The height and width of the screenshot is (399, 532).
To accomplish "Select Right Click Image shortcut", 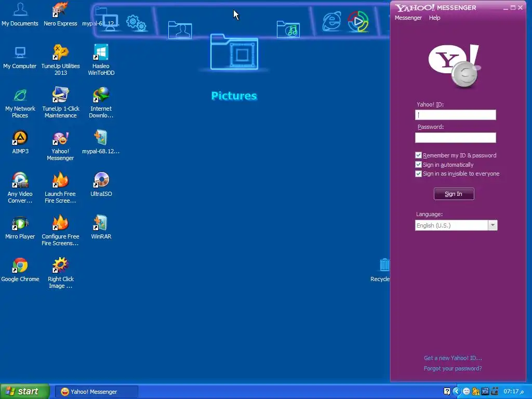I will pos(60,273).
